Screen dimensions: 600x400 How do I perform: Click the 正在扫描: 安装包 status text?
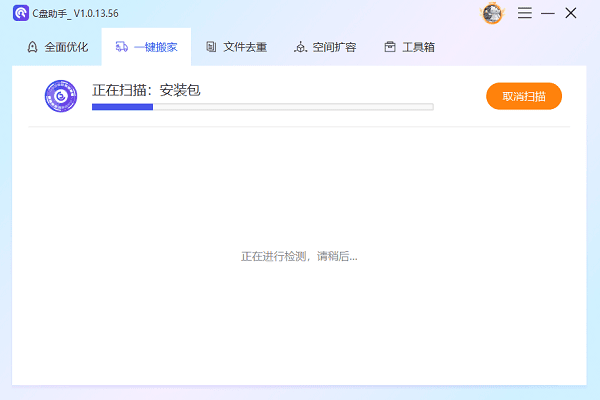coord(146,90)
